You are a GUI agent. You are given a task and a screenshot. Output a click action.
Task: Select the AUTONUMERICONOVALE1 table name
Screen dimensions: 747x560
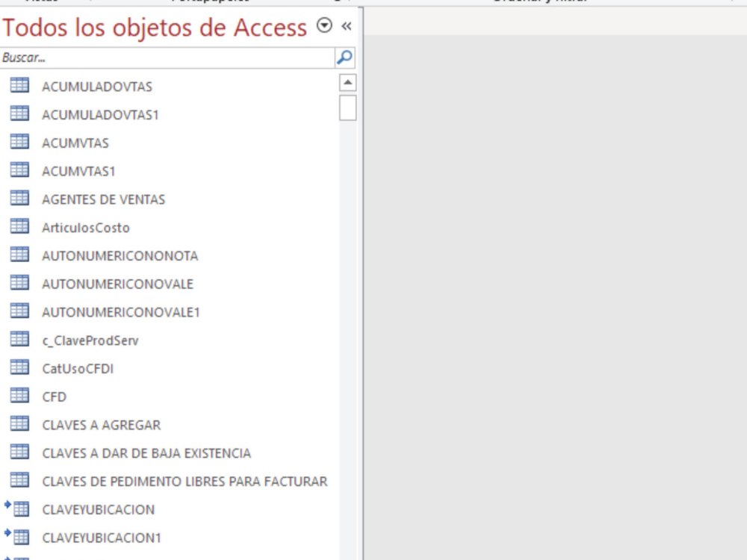tap(120, 312)
